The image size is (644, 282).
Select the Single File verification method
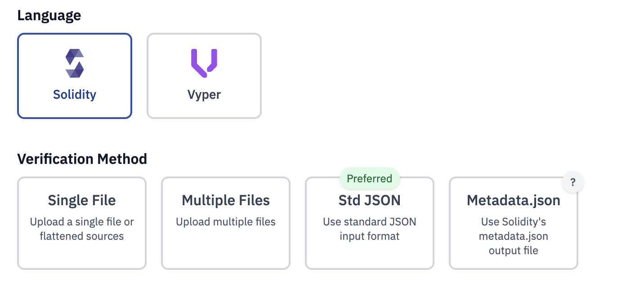click(81, 223)
